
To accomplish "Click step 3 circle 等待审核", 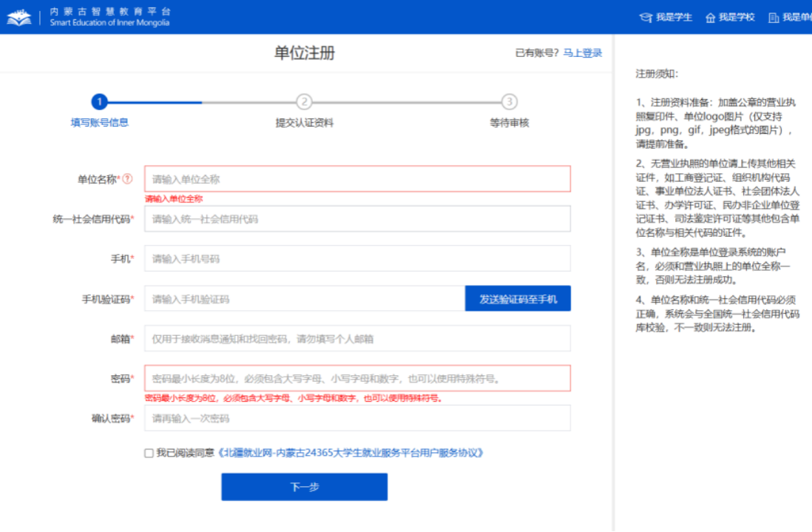I will 509,102.
